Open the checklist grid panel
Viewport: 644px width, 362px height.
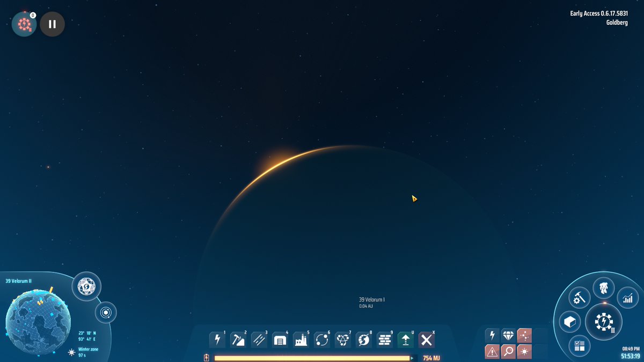tap(580, 346)
